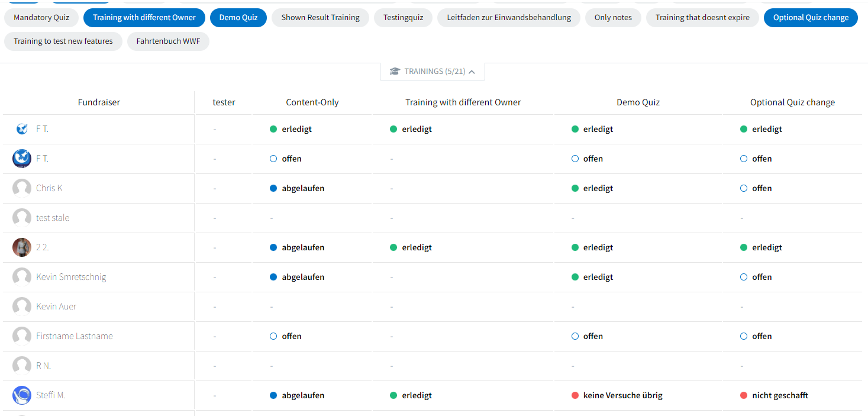This screenshot has width=868, height=416.
Task: Click the tester column header
Action: [224, 102]
